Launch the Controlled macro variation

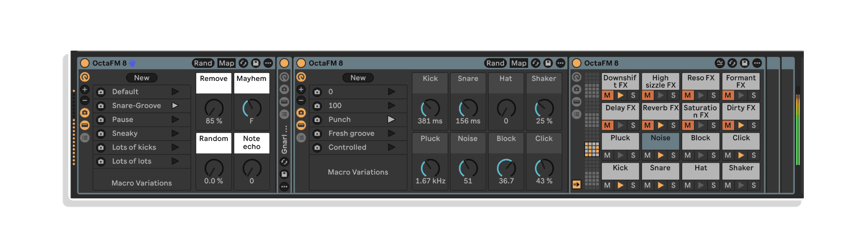tap(392, 147)
